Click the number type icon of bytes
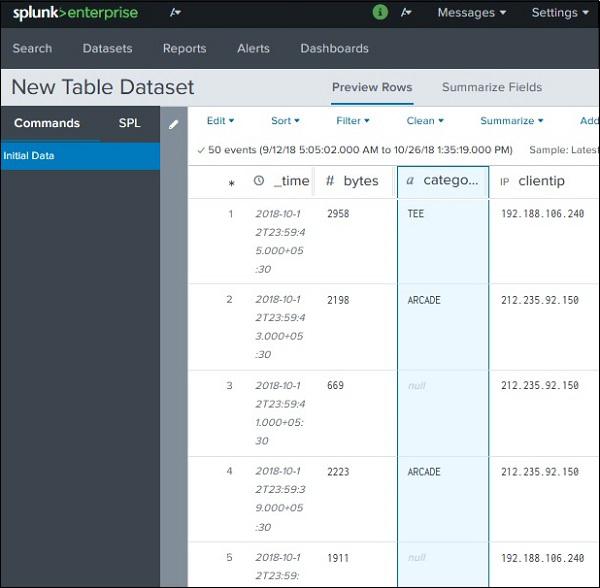This screenshot has width=600, height=588. tap(329, 181)
